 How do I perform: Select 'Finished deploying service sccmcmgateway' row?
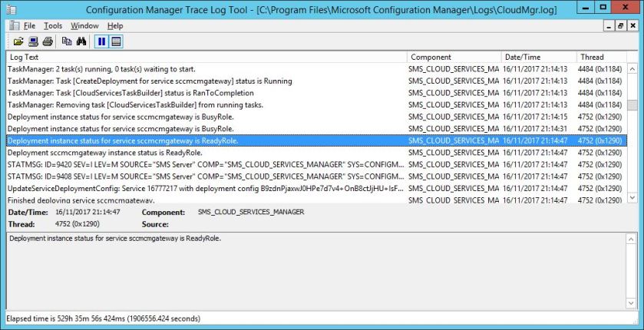[x=317, y=200]
